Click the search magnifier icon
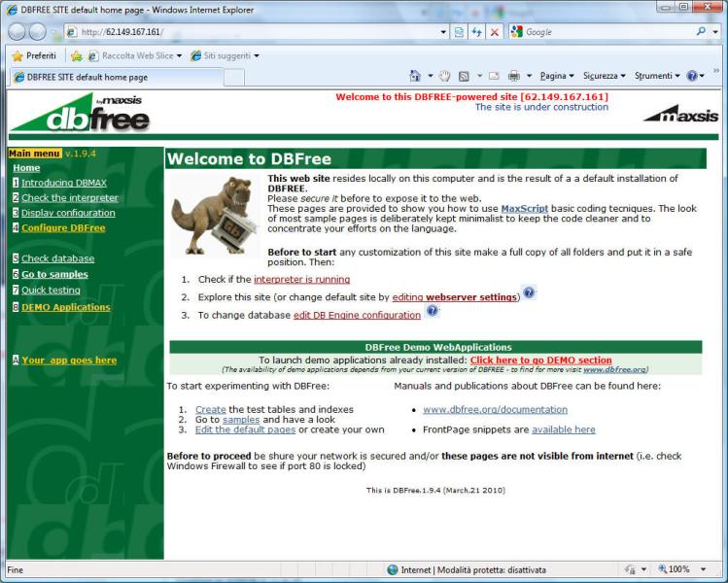Viewport: 728px width, 583px height. pos(701,31)
